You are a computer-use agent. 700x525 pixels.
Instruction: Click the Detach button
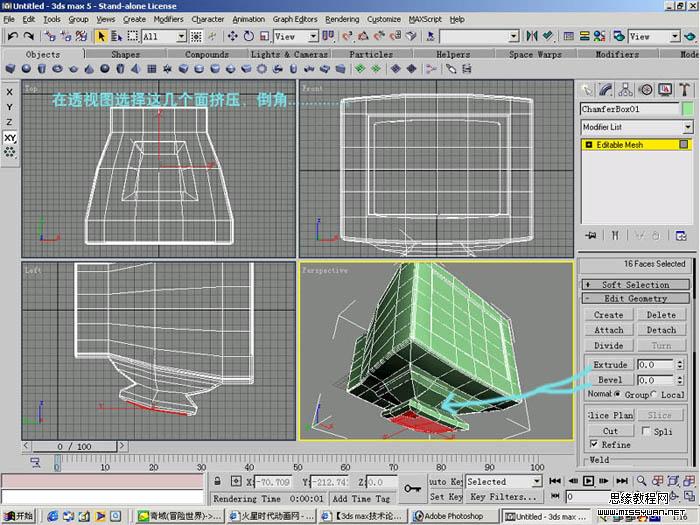(661, 330)
